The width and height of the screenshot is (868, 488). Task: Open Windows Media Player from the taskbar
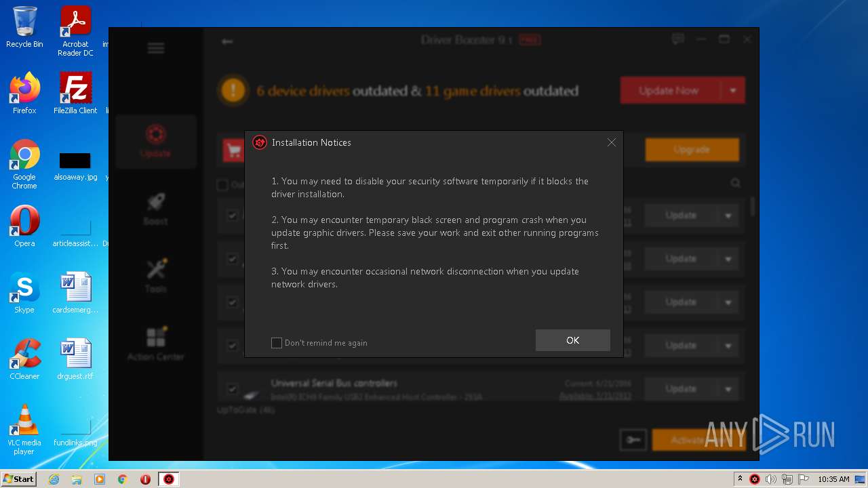pos(100,479)
